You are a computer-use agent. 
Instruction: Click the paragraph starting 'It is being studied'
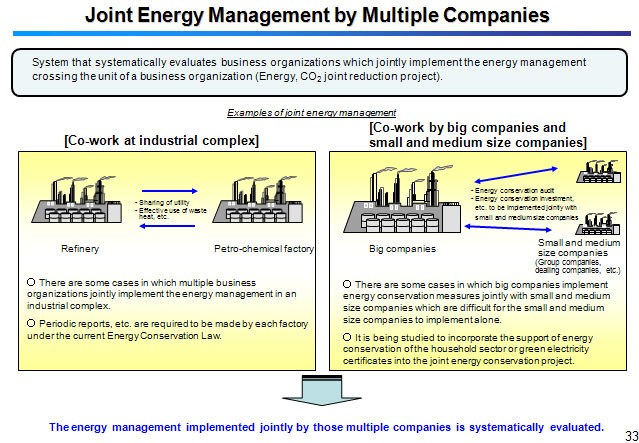click(468, 349)
